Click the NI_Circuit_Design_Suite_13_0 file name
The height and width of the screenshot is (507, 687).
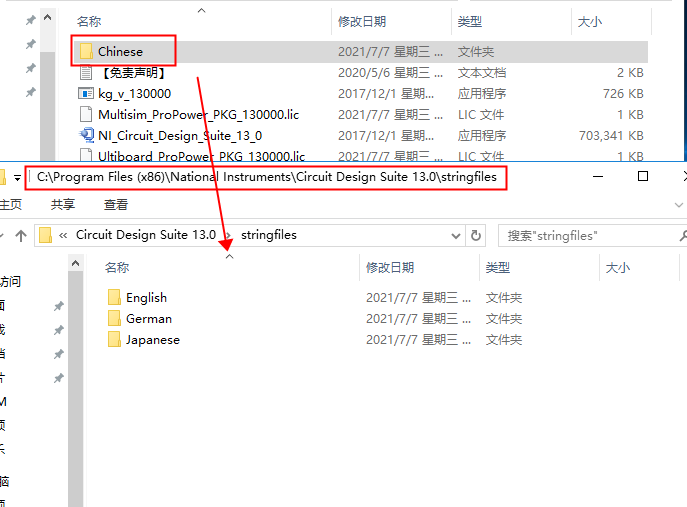(x=180, y=135)
